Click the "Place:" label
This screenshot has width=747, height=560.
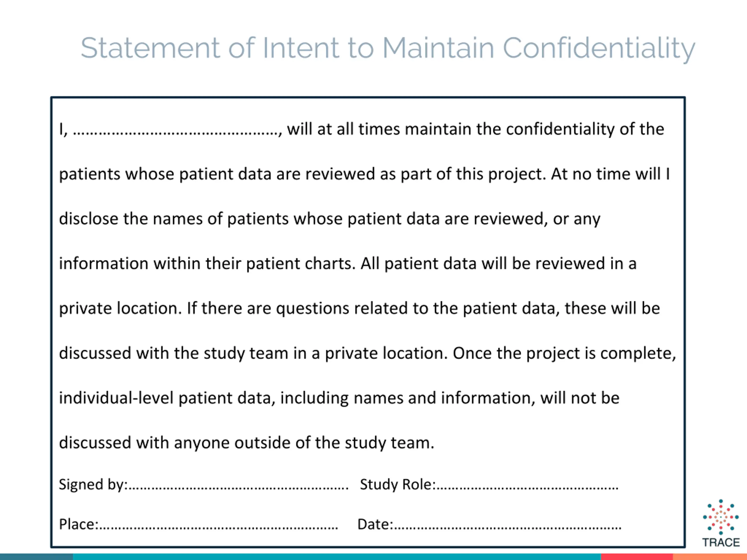79,524
